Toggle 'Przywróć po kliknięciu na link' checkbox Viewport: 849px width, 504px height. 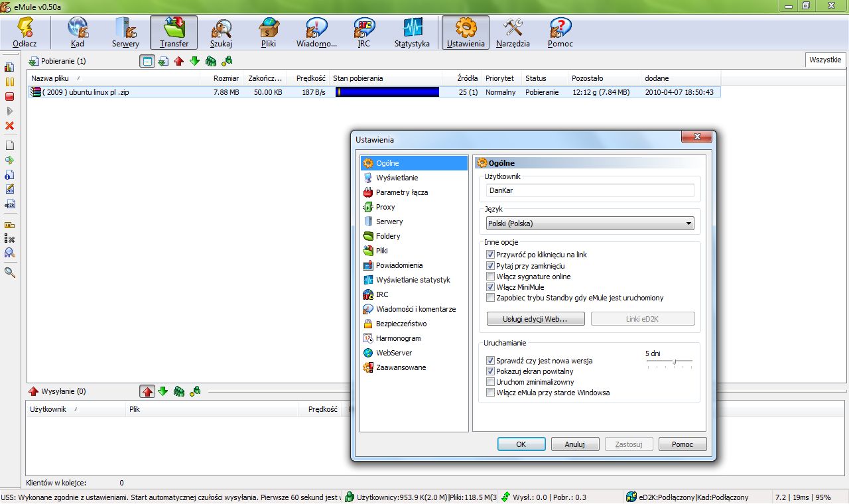coord(490,255)
